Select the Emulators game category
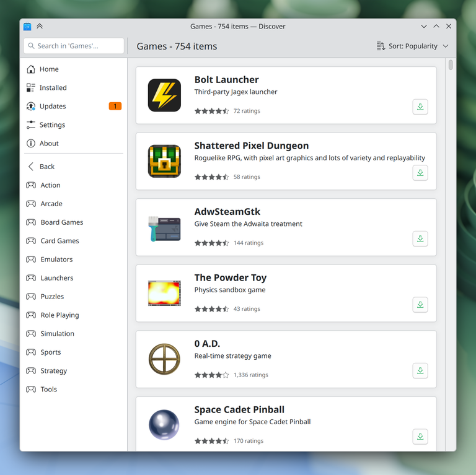The width and height of the screenshot is (476, 475). point(56,259)
